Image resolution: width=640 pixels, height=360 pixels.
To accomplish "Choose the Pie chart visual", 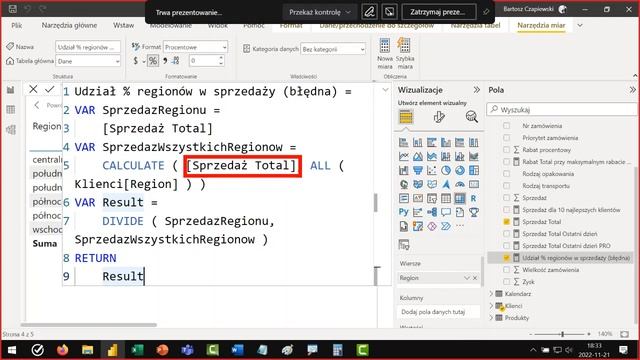I will (446, 171).
